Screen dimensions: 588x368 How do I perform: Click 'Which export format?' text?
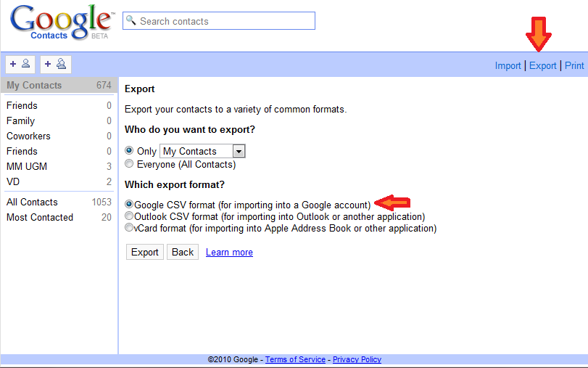click(x=175, y=185)
